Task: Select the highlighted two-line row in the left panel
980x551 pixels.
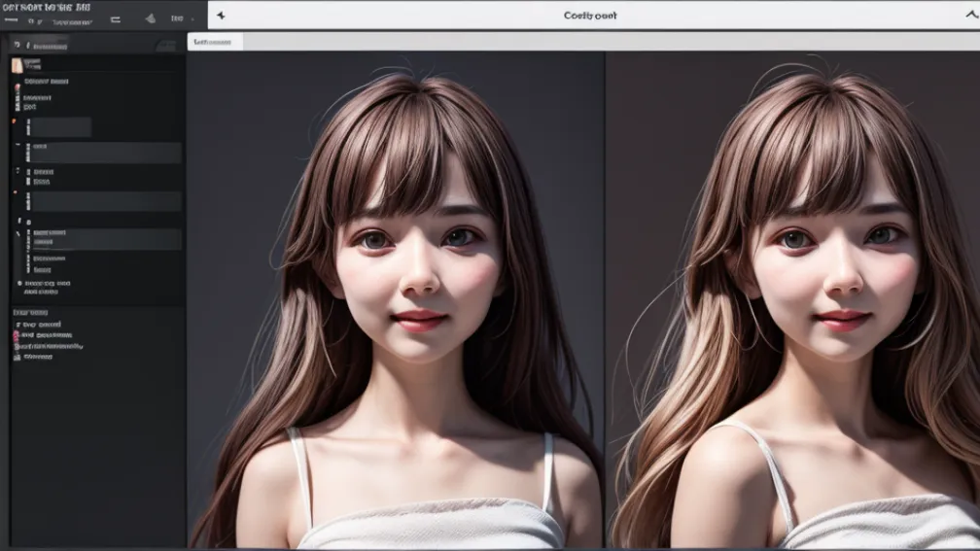Action: tap(107, 238)
